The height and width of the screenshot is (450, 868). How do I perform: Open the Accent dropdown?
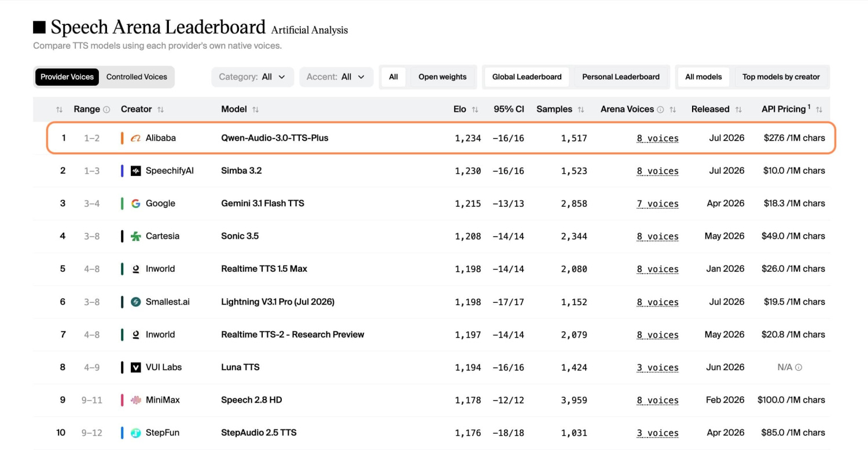(x=336, y=77)
